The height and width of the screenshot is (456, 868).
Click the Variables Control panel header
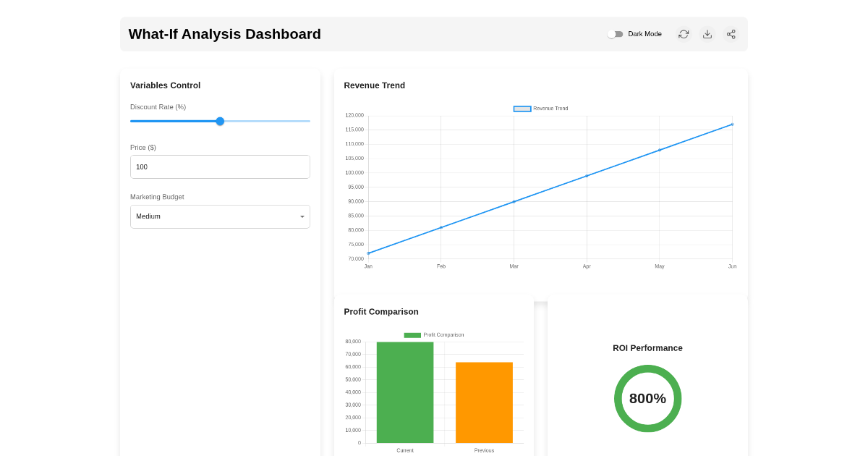tap(165, 85)
